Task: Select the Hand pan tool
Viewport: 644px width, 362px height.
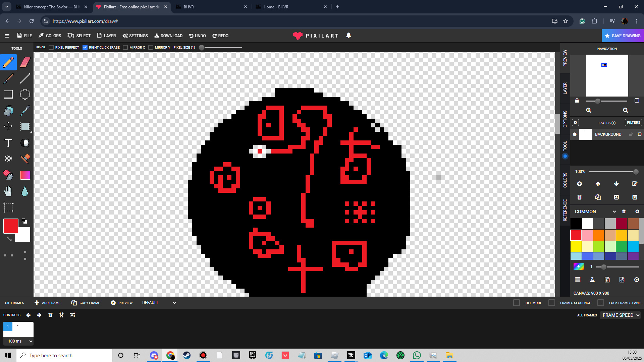Action: point(8,191)
